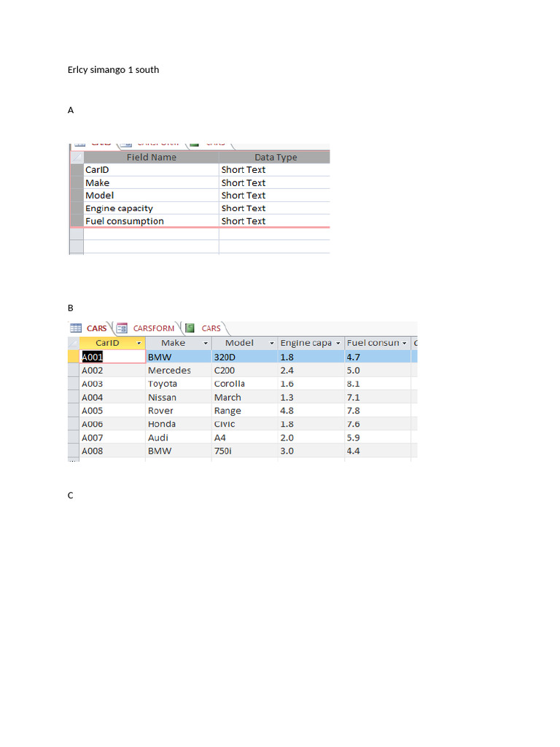Click the form icon beside CARSFORM
Viewport: 560px width, 747px height.
pyautogui.click(x=122, y=328)
